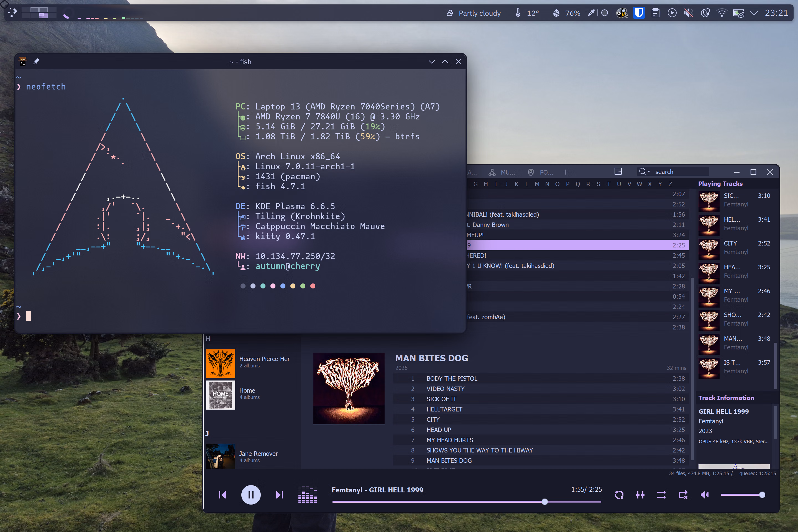
Task: Add a new tab with the plus icon
Action: click(x=565, y=172)
